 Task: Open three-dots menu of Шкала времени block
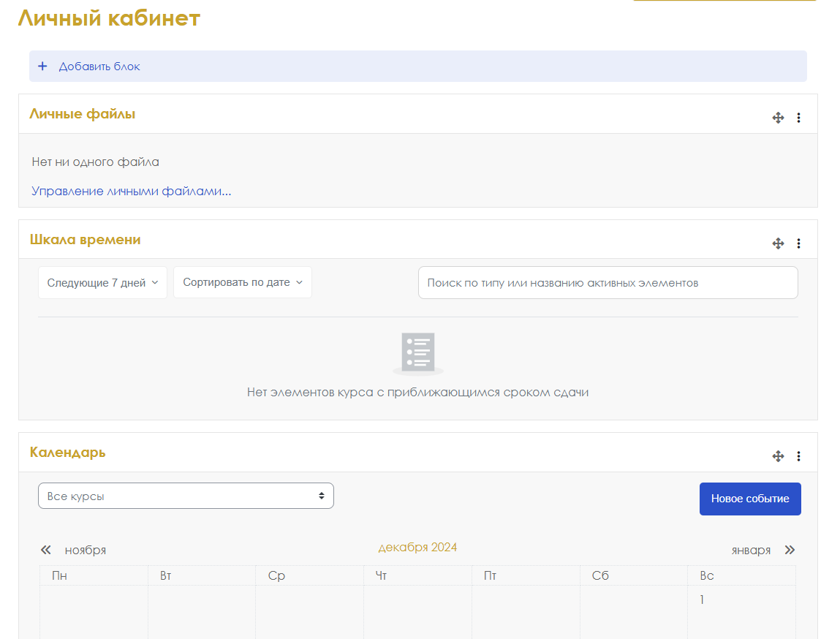pos(798,243)
